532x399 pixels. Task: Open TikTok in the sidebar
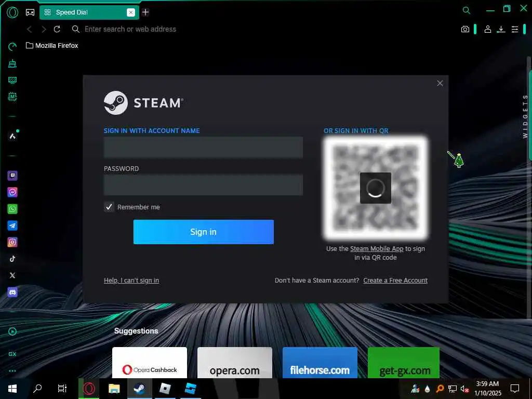click(x=12, y=259)
